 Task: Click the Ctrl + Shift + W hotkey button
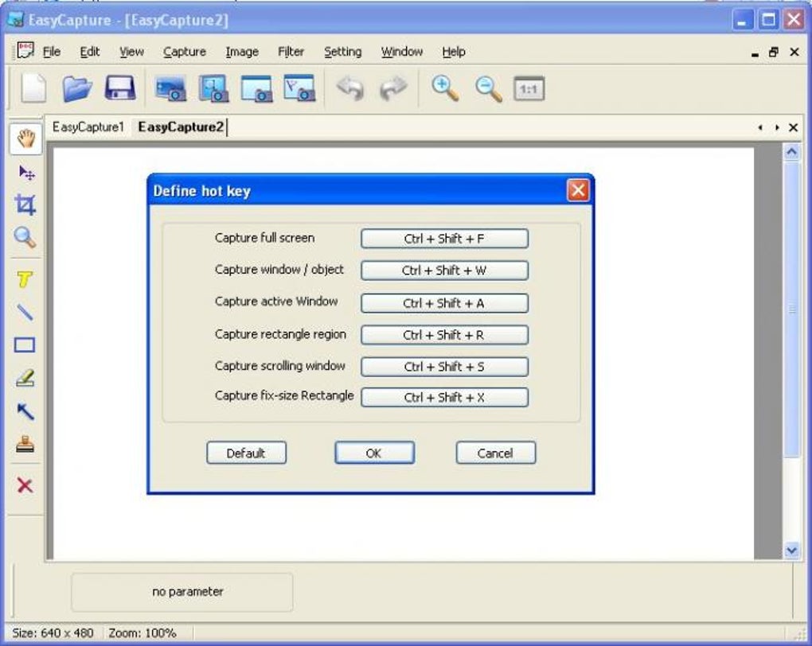pyautogui.click(x=444, y=270)
